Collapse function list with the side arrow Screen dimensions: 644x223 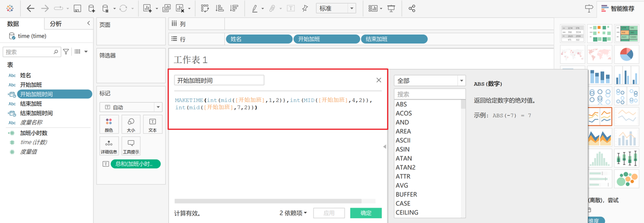[x=384, y=147]
